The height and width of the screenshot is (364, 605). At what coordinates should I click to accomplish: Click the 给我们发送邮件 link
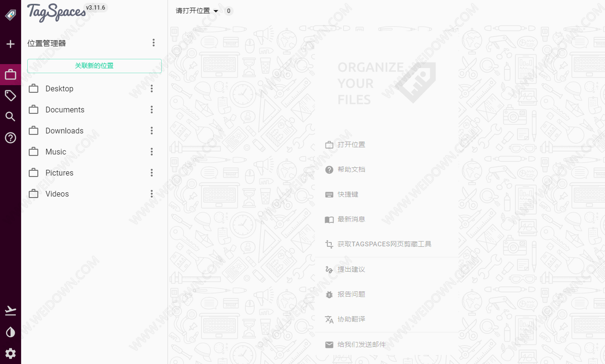(361, 344)
